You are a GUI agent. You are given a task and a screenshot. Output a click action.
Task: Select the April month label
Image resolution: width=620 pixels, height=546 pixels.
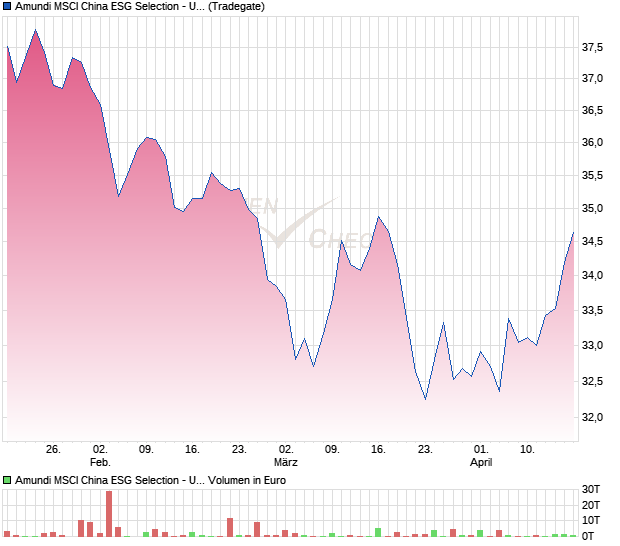(x=481, y=462)
